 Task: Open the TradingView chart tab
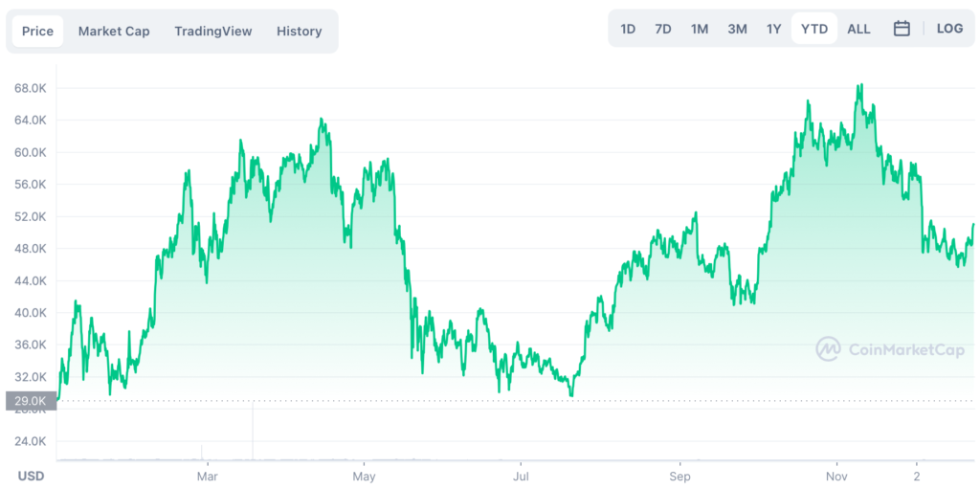[213, 31]
